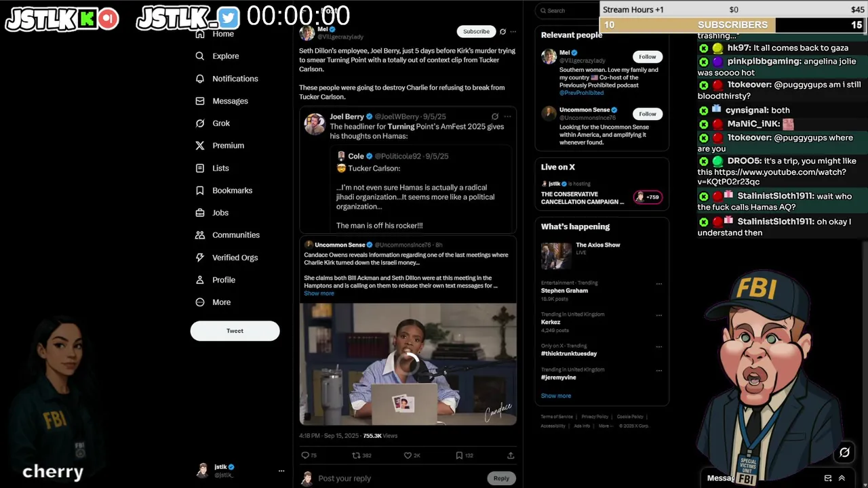
Task: Open Terms of Service footer link
Action: point(557,417)
